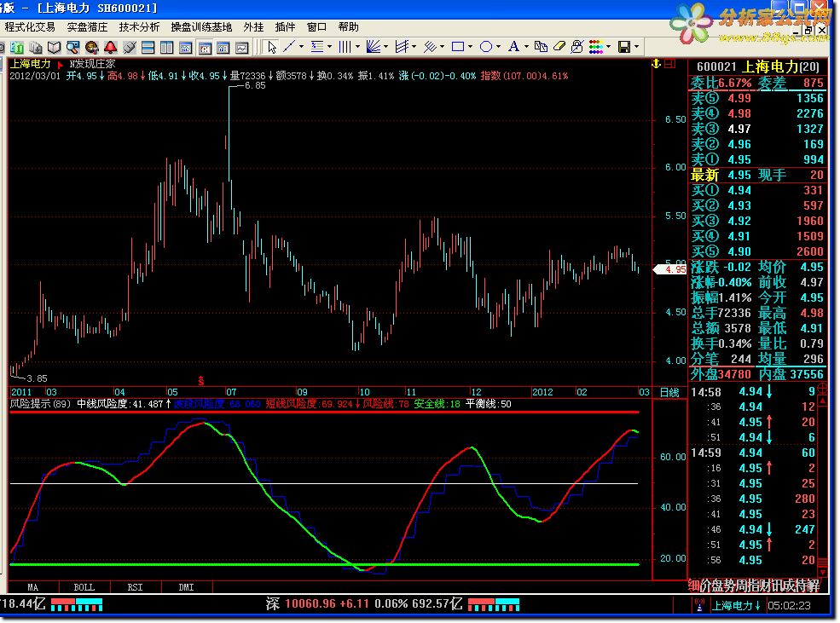This screenshot has width=840, height=623.
Task: Select the eraser tool
Action: 559,47
